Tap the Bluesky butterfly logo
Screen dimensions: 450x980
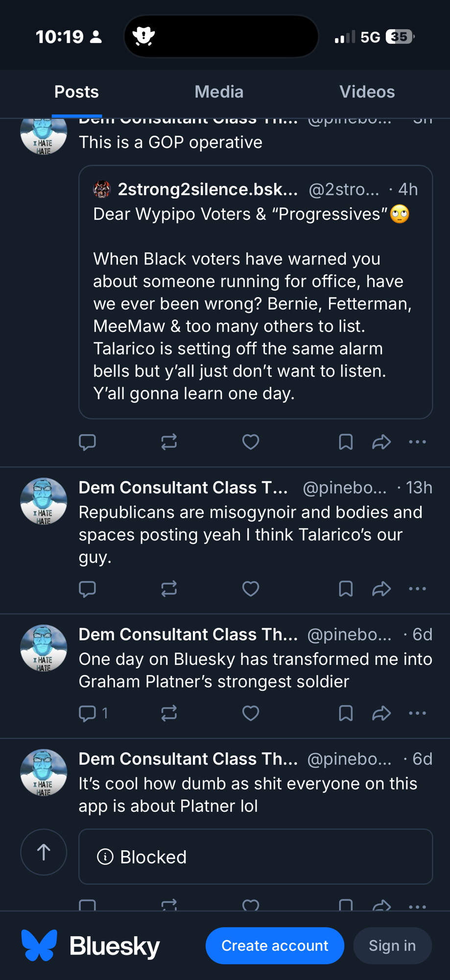[x=40, y=945]
